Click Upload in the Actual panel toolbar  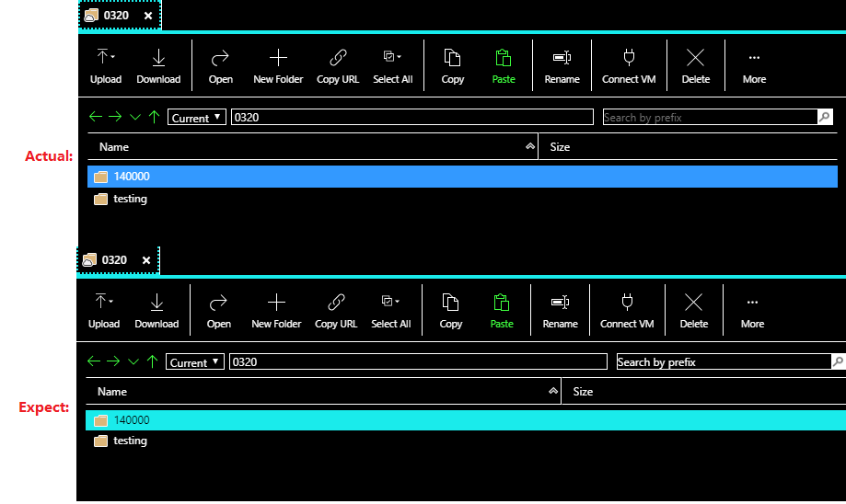[x=106, y=67]
